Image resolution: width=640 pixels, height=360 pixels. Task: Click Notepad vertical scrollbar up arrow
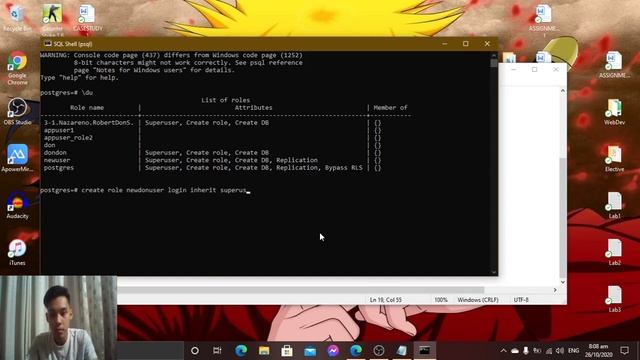(563, 91)
